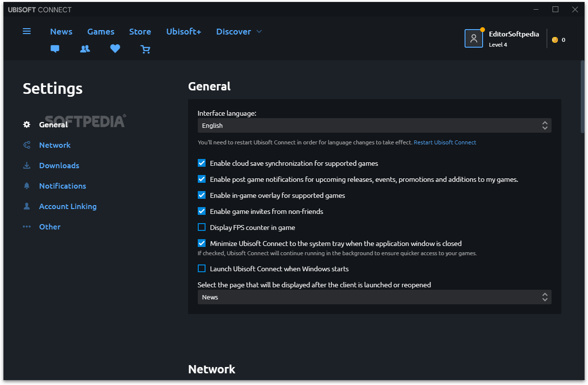This screenshot has width=588, height=385.
Task: Open the shopping cart icon
Action: pyautogui.click(x=145, y=49)
